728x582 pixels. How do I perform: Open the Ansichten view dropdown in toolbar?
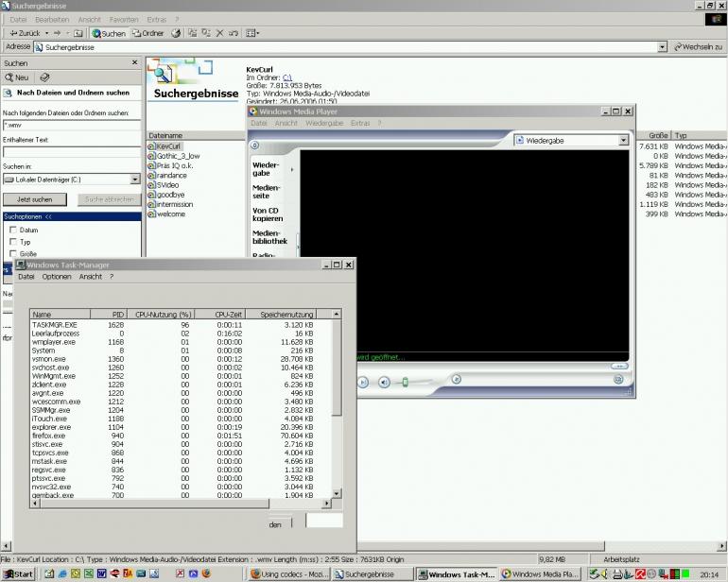[x=253, y=33]
